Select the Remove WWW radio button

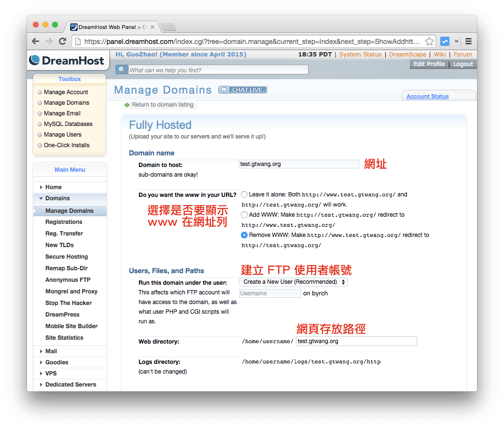coord(244,235)
